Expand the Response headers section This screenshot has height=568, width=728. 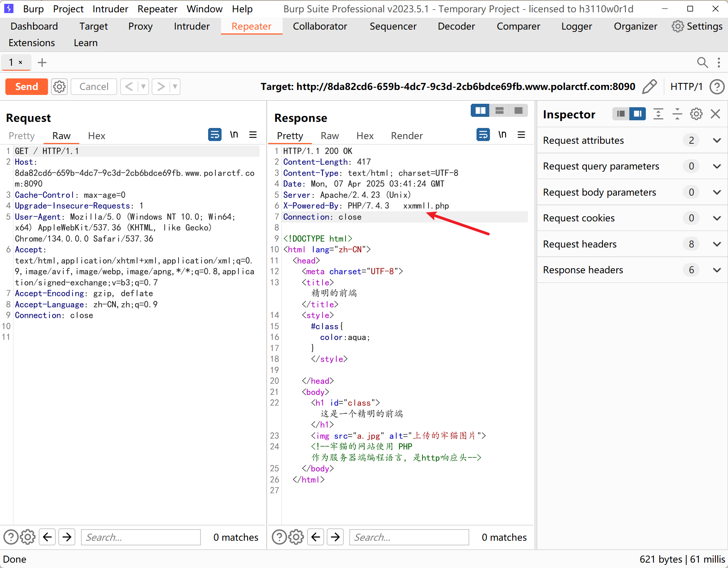(716, 270)
